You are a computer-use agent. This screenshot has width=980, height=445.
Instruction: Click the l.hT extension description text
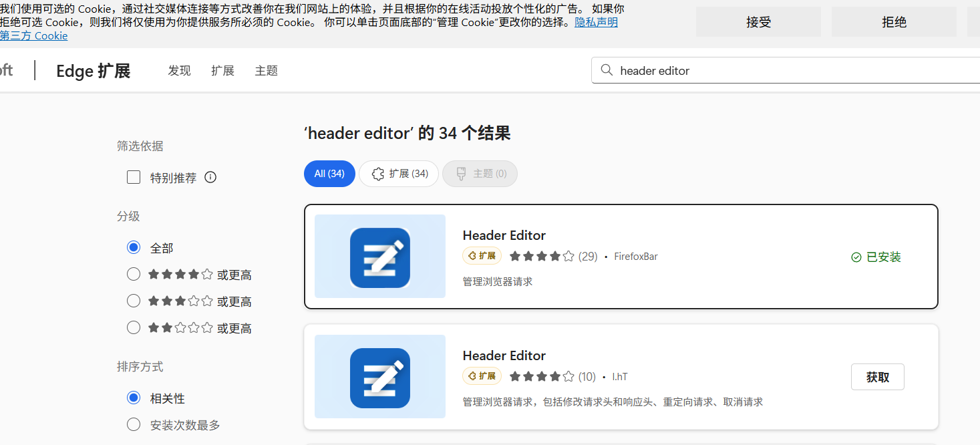(613, 402)
